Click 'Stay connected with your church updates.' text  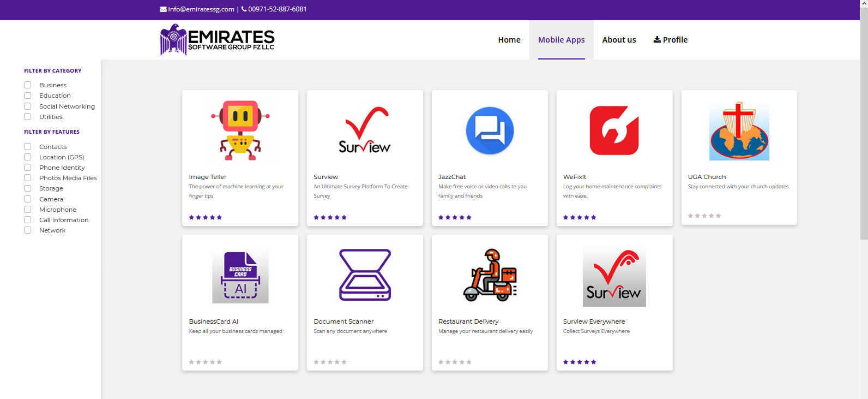pos(739,187)
